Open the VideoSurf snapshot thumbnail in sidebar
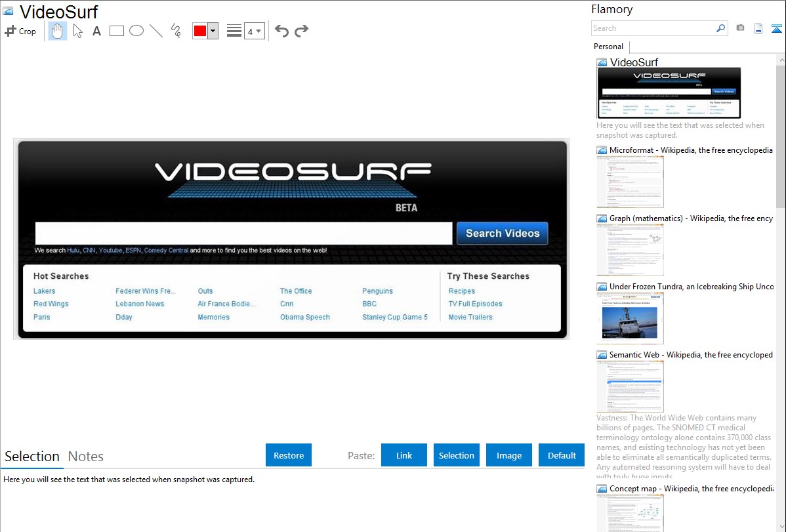786x532 pixels. 669,93
